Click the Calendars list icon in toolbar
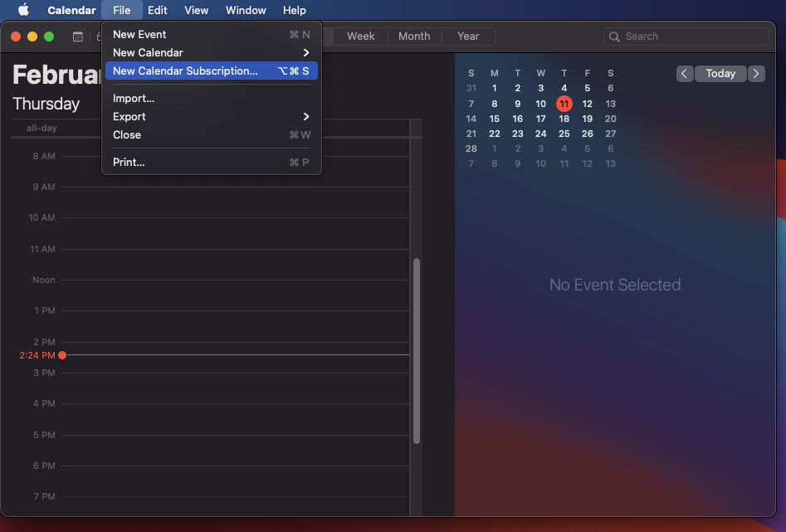The image size is (786, 532). 78,37
